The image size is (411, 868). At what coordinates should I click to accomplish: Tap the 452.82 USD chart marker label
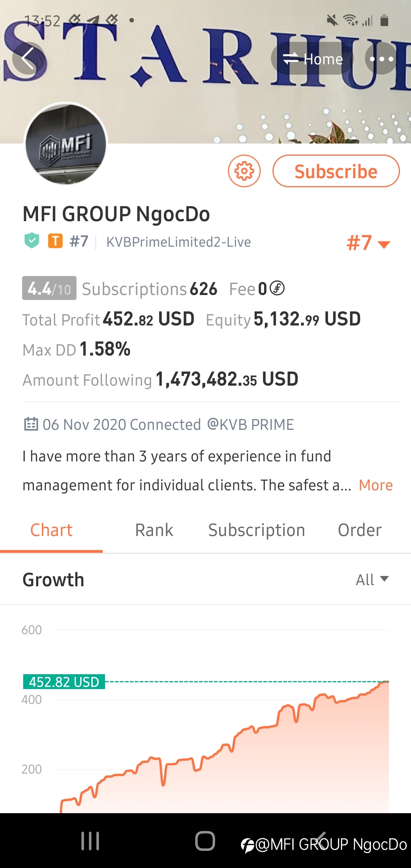[64, 681]
